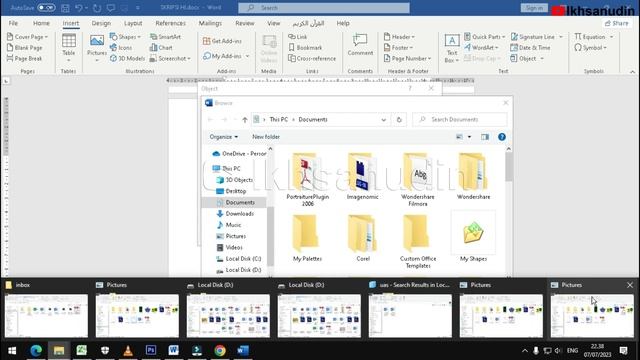Toggle the preview pane in Browse dialog
Viewport: 640px width, 360px height.
click(485, 137)
